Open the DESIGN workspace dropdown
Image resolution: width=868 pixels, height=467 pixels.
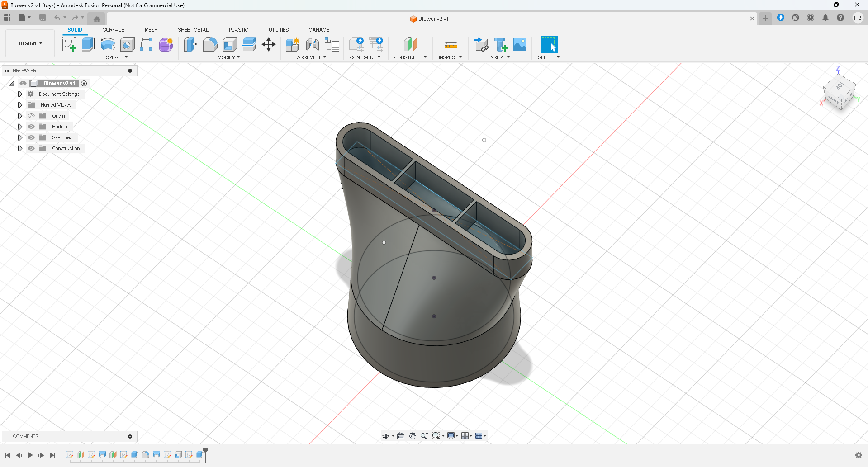(x=30, y=43)
